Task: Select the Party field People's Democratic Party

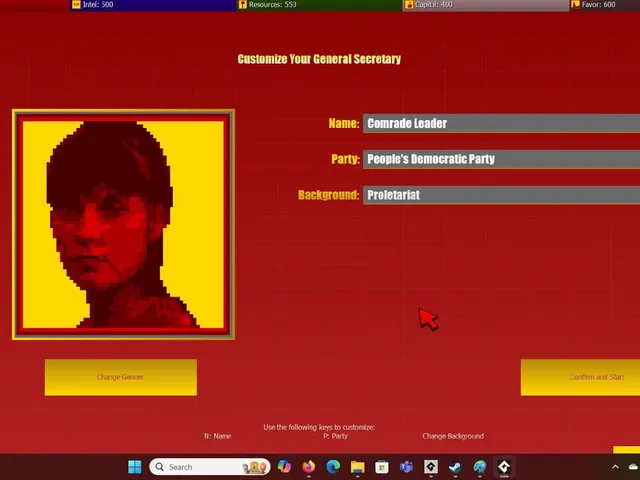Action: click(502, 159)
